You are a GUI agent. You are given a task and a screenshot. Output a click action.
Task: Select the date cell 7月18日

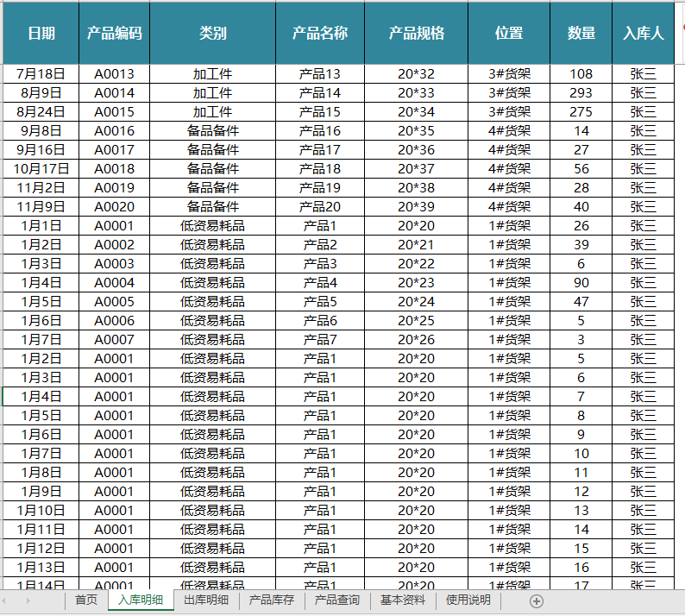(41, 74)
